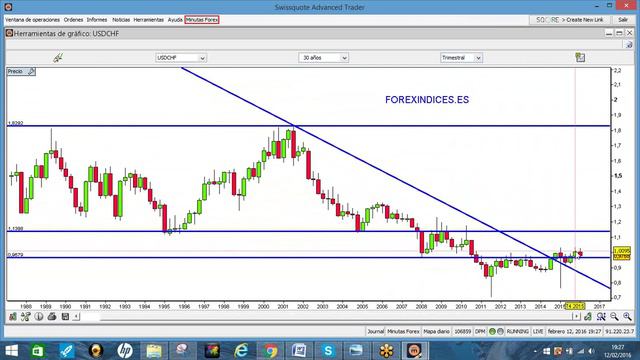640x360 pixels.
Task: Open Google Chrome from the taskbar
Action: [x=270, y=351]
